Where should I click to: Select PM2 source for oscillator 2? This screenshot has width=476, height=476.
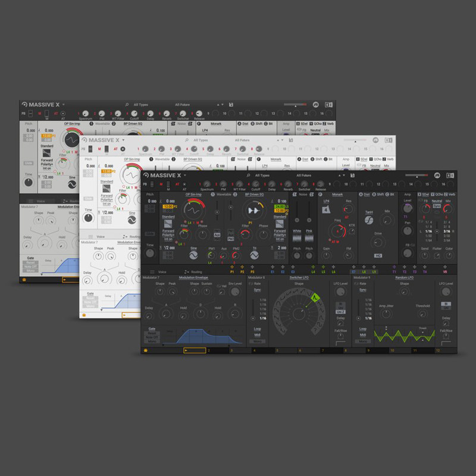click(x=231, y=239)
